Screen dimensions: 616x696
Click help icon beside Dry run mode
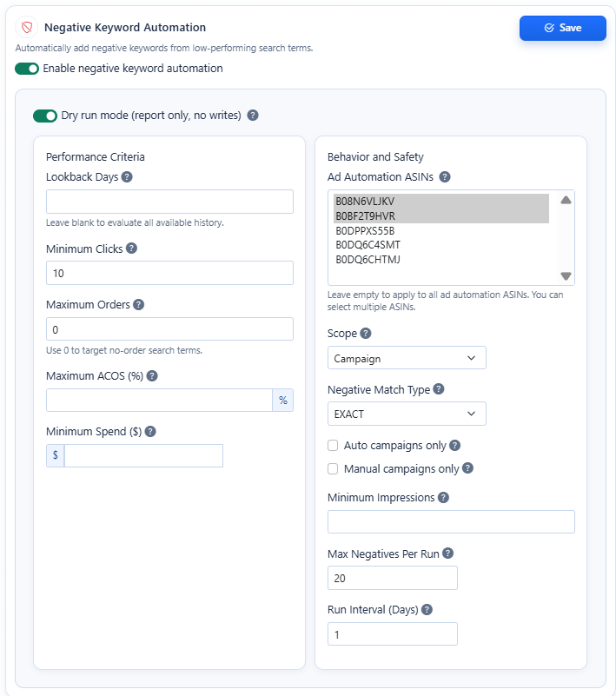click(x=253, y=115)
